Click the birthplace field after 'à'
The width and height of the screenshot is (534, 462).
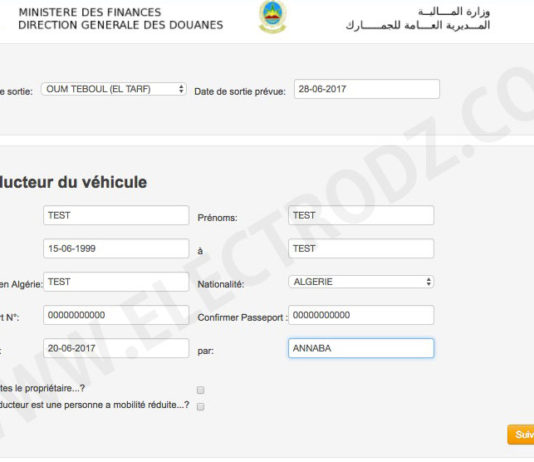361,248
